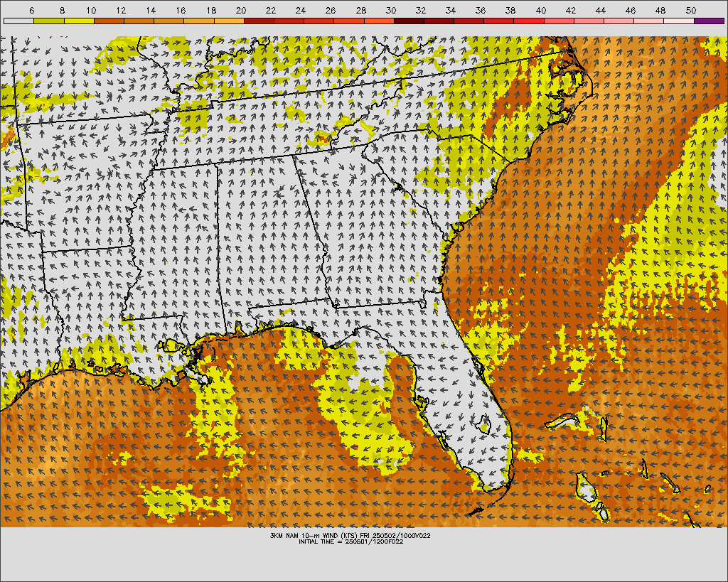Click the "46" scale label
Screen dimensions: 728x582
(631, 10)
